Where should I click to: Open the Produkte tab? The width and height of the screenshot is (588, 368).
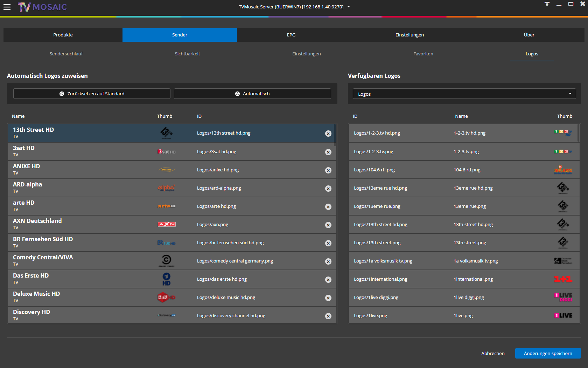pyautogui.click(x=63, y=35)
